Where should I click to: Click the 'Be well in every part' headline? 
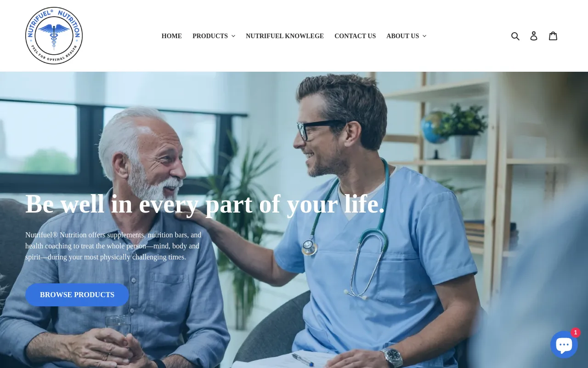(205, 204)
